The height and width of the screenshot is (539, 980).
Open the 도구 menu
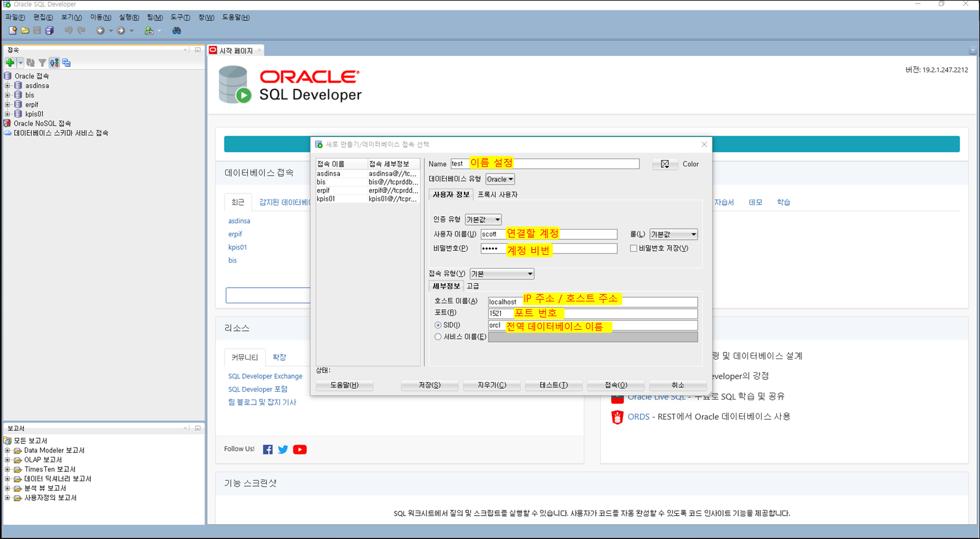[180, 17]
